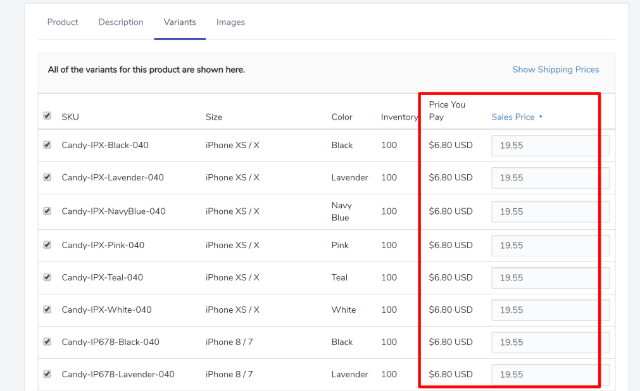Toggle the select-all checkbox in header
640x391 pixels.
point(47,116)
